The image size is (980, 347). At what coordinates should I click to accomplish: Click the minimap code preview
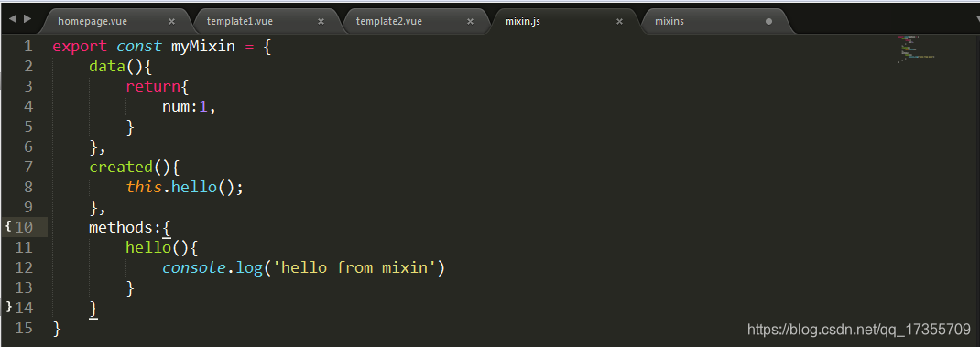917,49
